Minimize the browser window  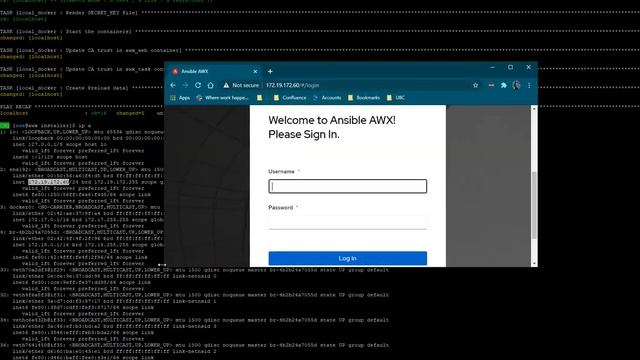[492, 67]
